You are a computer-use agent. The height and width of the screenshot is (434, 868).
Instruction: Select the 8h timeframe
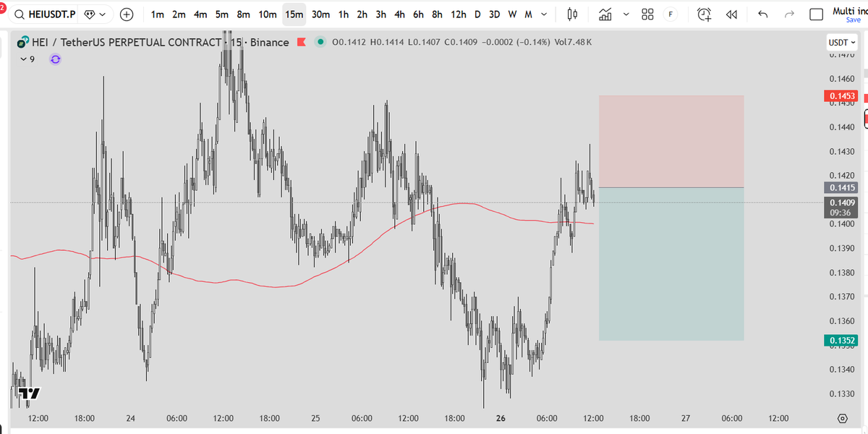438,14
